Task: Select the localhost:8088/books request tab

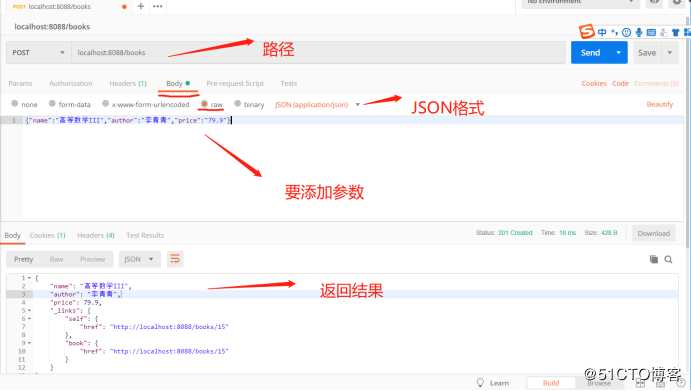Action: [59, 7]
